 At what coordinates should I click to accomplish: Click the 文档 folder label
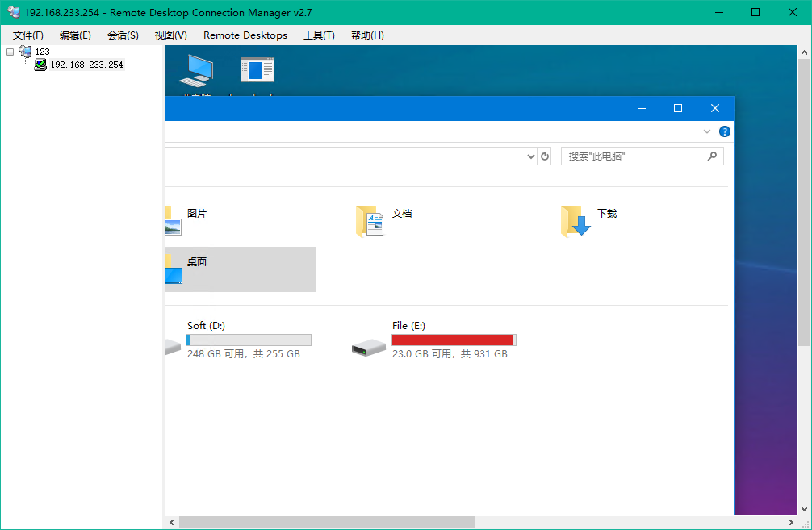click(x=402, y=213)
